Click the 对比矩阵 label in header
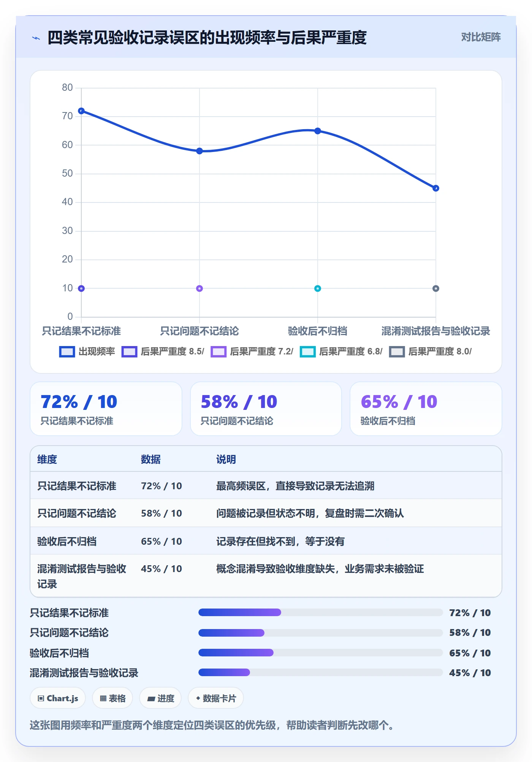532x762 pixels. [x=481, y=37]
